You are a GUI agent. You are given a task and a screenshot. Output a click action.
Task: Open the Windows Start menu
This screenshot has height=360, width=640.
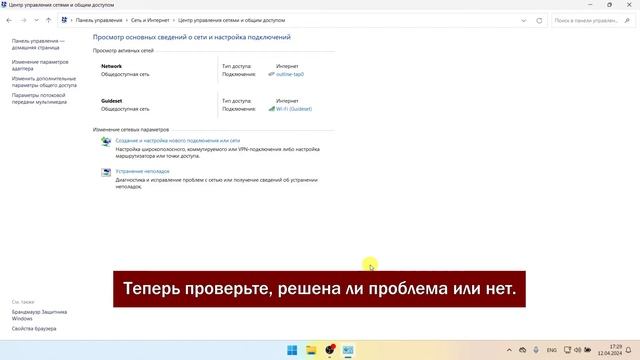[x=292, y=350]
